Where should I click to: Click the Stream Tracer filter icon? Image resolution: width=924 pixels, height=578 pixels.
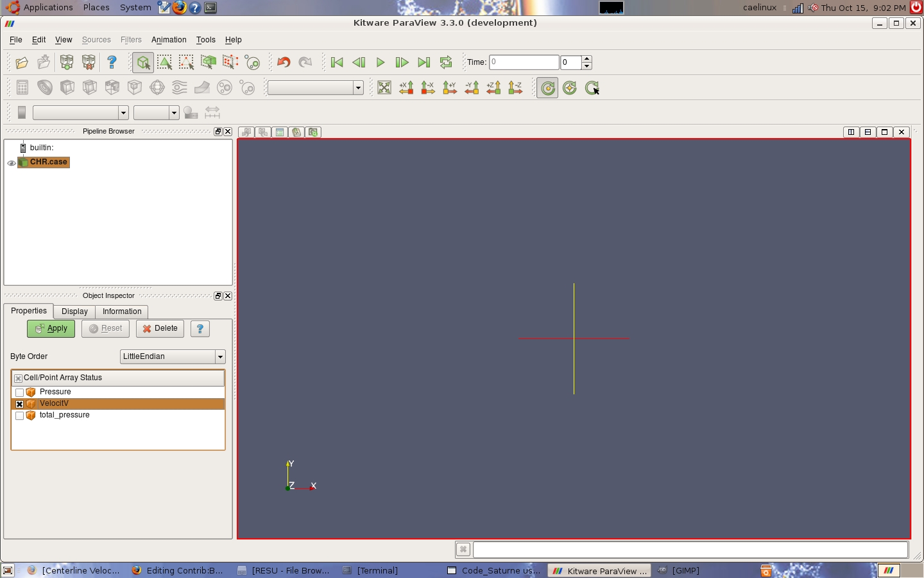180,87
